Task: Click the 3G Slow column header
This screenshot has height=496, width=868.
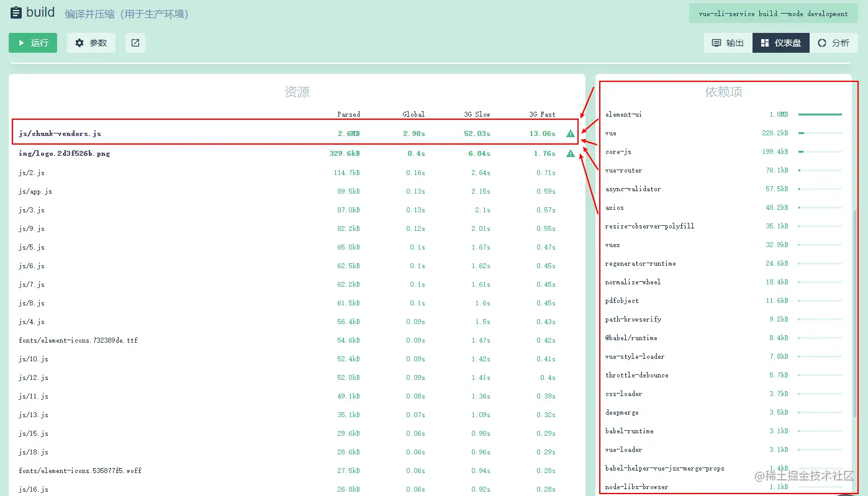Action: click(477, 114)
